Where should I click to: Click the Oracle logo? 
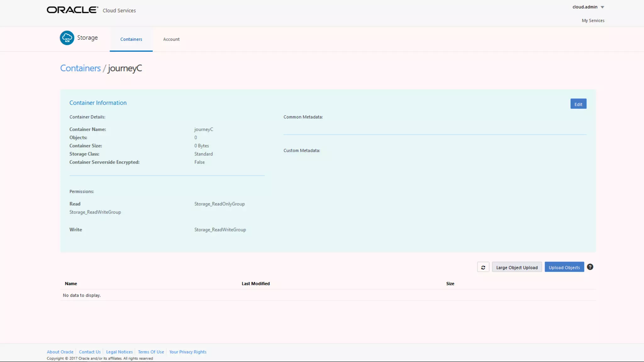point(73,10)
